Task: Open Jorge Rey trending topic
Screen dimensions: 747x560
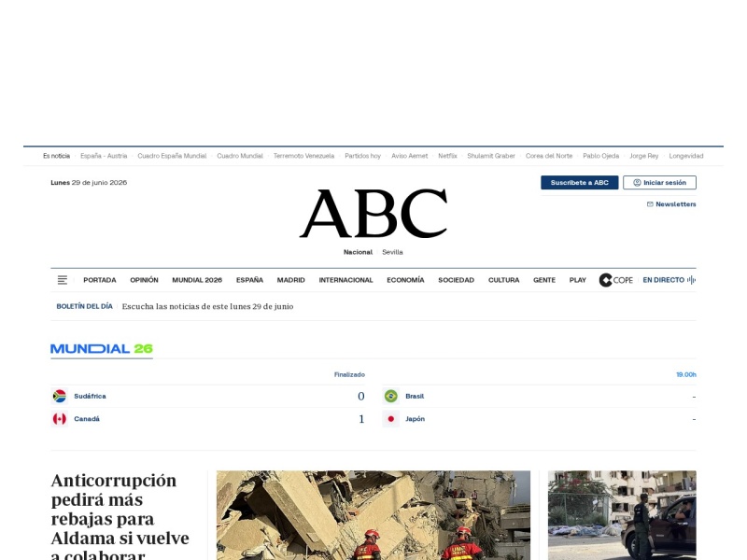Action: 644,156
